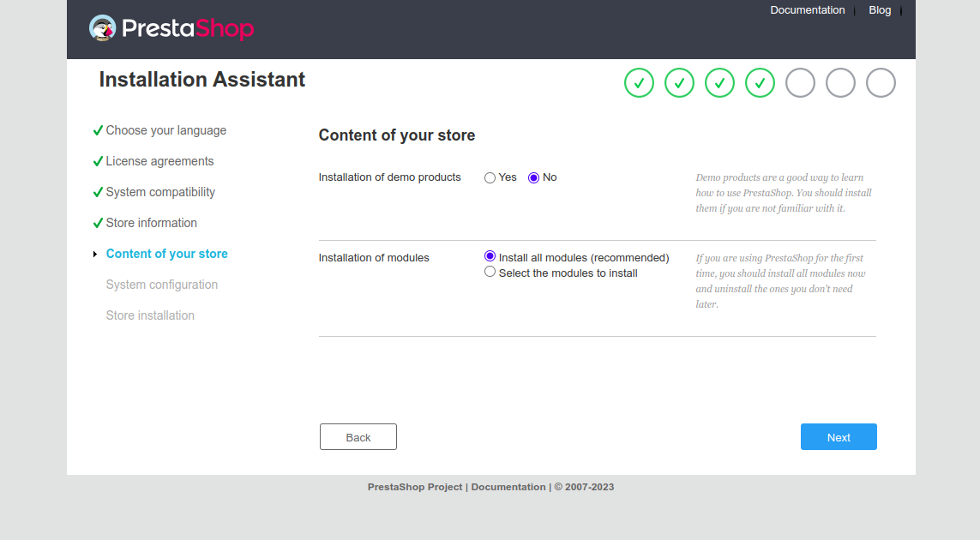The image size is (980, 540).
Task: Click the third completed step checkmark circle
Action: pos(719,83)
